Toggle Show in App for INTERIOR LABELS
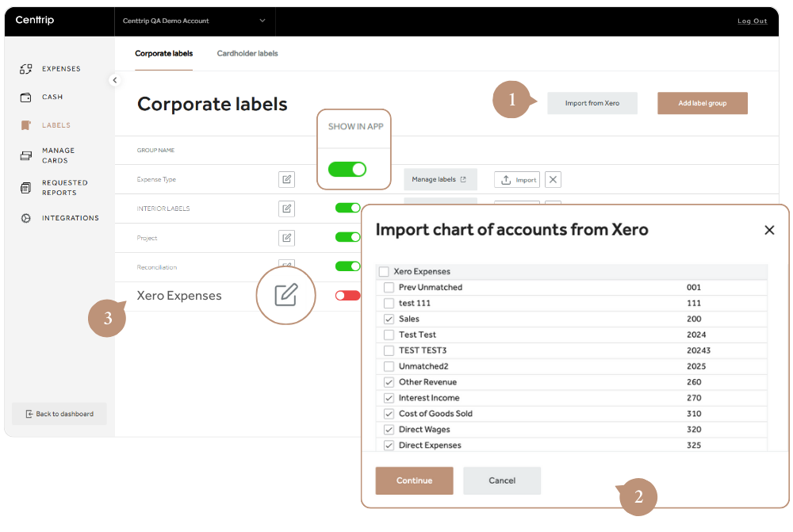 pyautogui.click(x=348, y=208)
